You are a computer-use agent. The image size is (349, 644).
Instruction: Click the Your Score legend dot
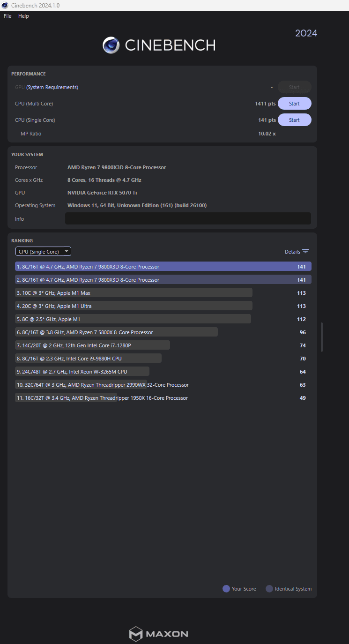pos(226,589)
